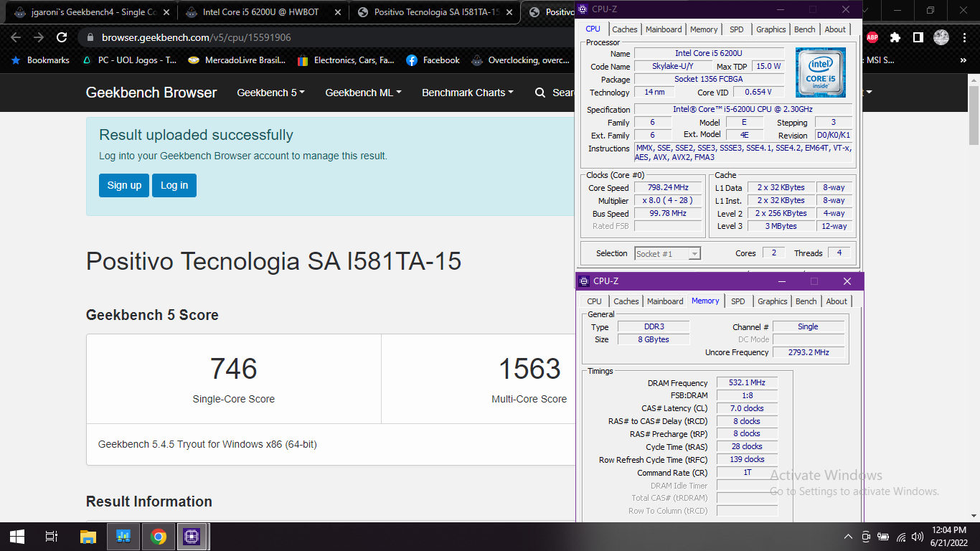Open the Mainboard tab in top CPU-Z
Screen dimensions: 980x551
[664, 29]
